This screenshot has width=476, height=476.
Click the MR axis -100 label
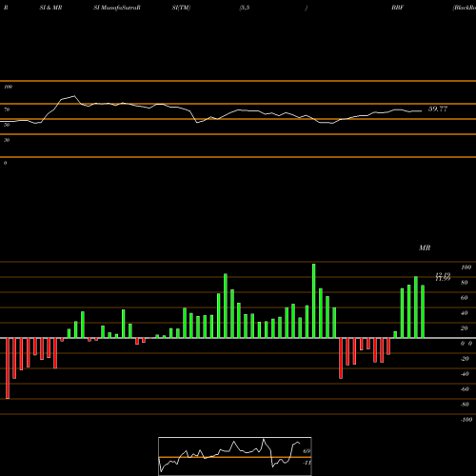point(466,420)
